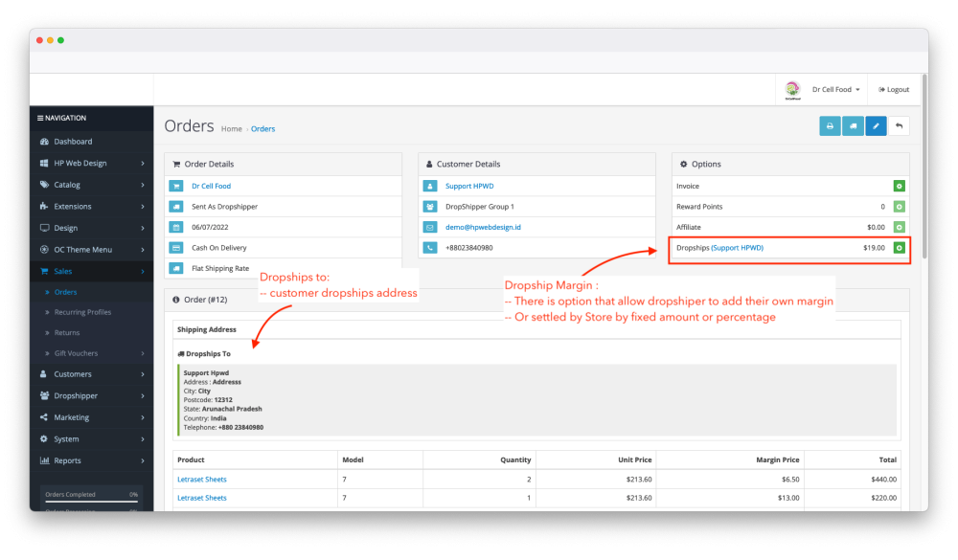Open the Dr Cell Food user dropdown

click(x=835, y=89)
